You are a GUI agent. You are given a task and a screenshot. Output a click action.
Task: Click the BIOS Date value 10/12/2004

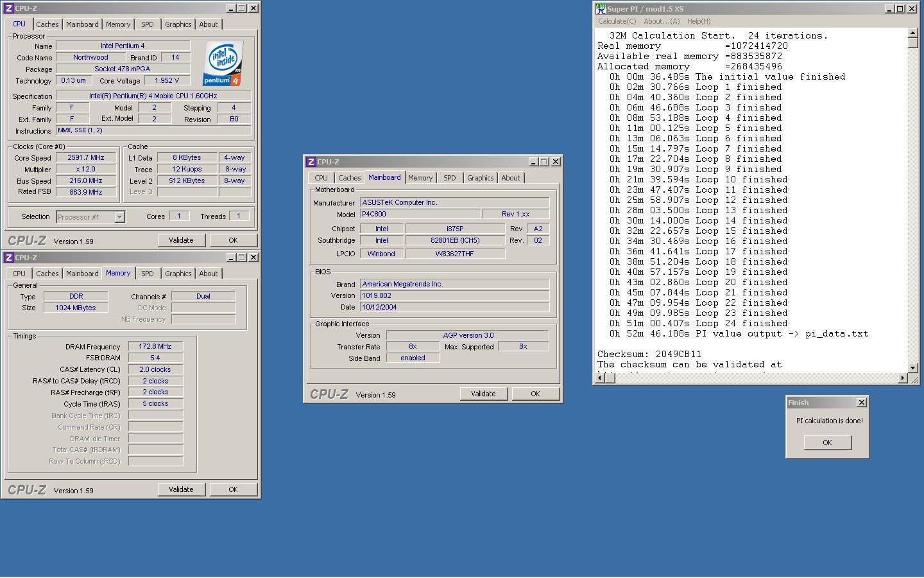pos(454,307)
